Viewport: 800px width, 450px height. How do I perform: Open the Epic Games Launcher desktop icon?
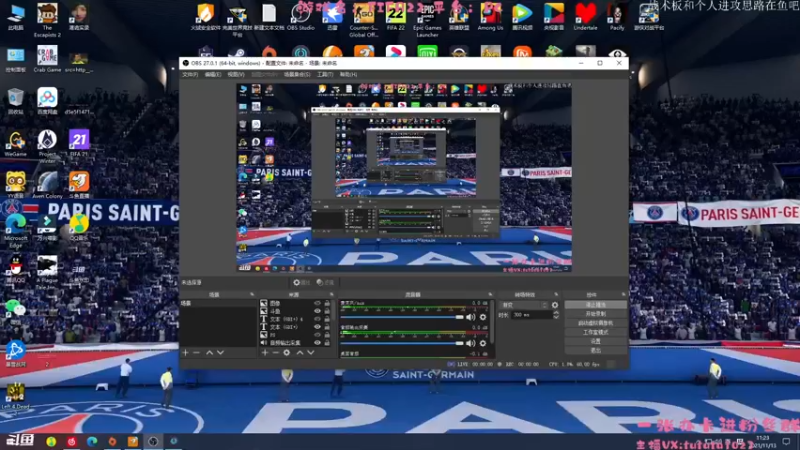[427, 20]
